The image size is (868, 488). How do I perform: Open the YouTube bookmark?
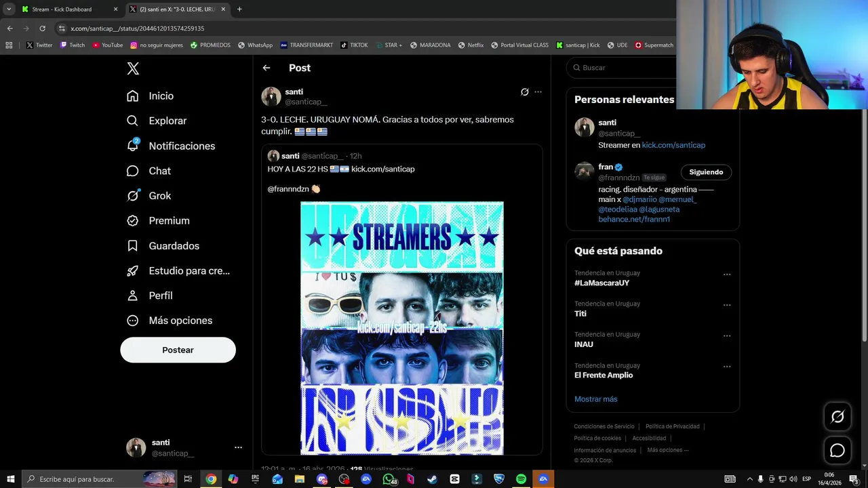coord(107,45)
